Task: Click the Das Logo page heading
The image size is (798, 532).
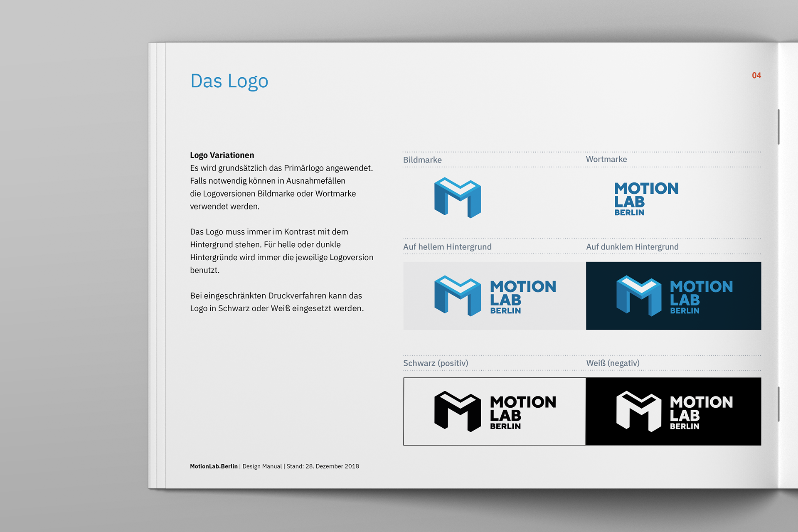Action: (229, 81)
